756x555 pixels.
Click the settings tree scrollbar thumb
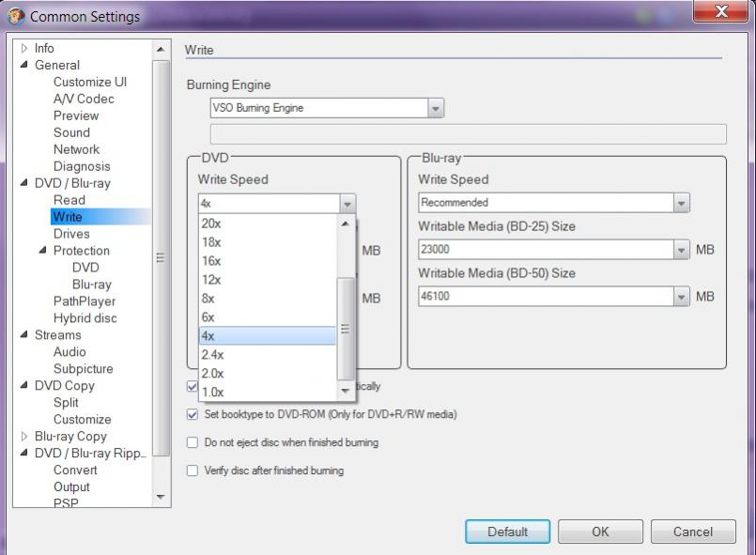[161, 258]
